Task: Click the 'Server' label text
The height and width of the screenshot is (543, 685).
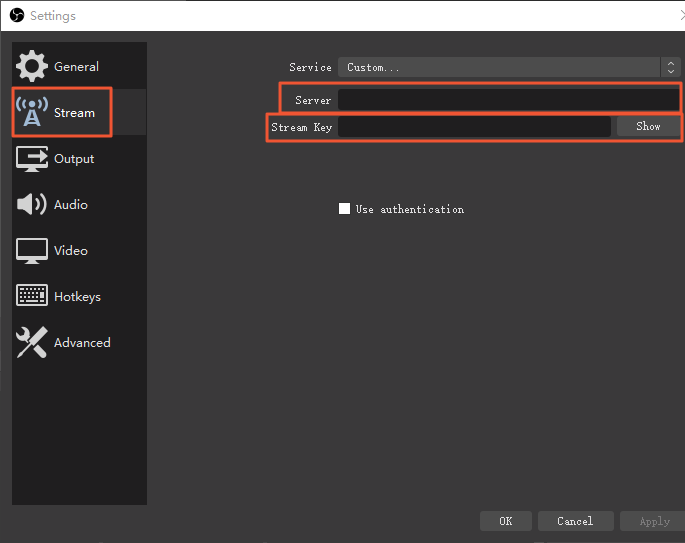Action: click(313, 100)
